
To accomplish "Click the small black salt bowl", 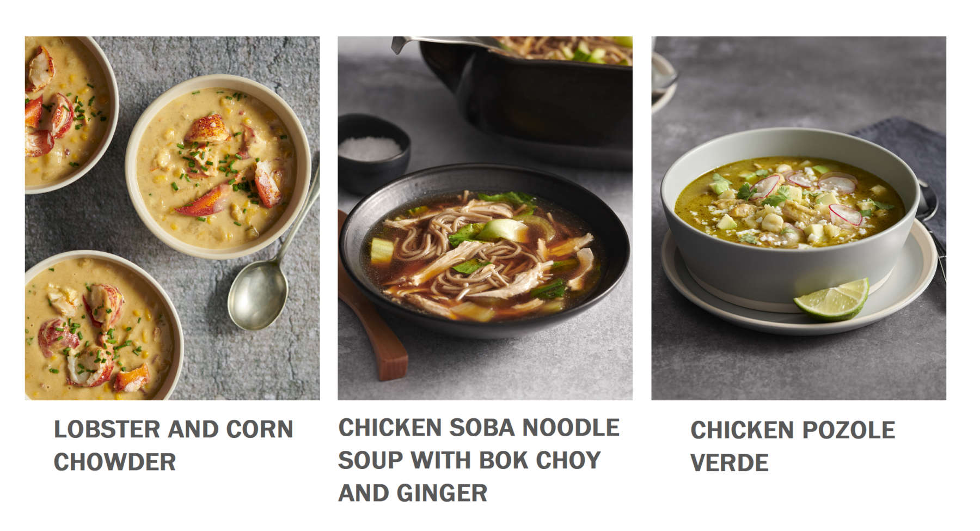I will click(x=373, y=152).
